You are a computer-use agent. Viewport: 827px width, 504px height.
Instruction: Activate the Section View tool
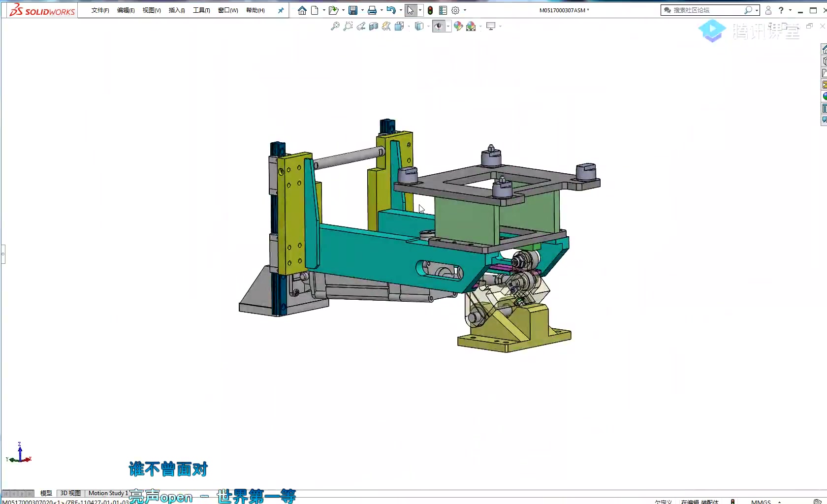pos(374,26)
